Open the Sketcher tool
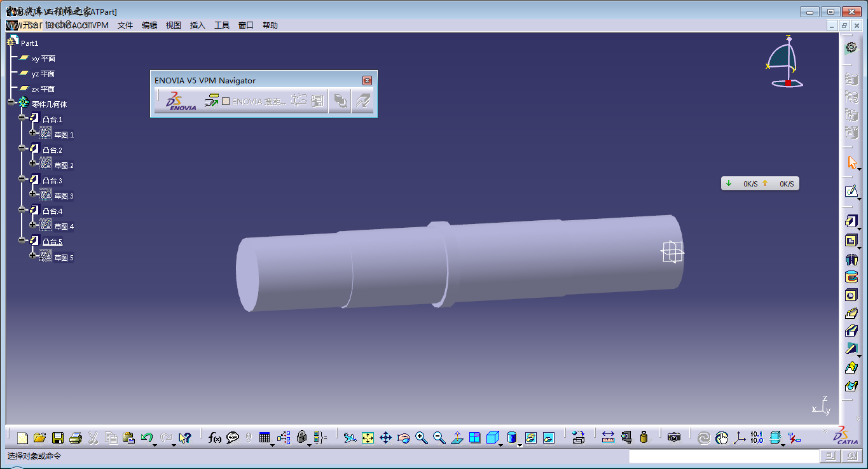The height and width of the screenshot is (469, 868). click(851, 191)
